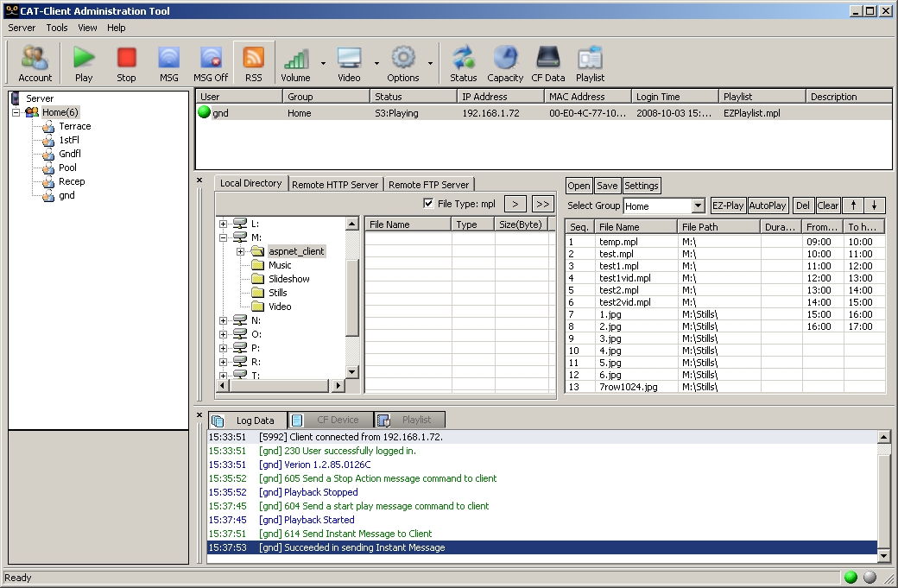The width and height of the screenshot is (898, 588).
Task: Expand the aspnet_client folder node
Action: click(x=240, y=251)
